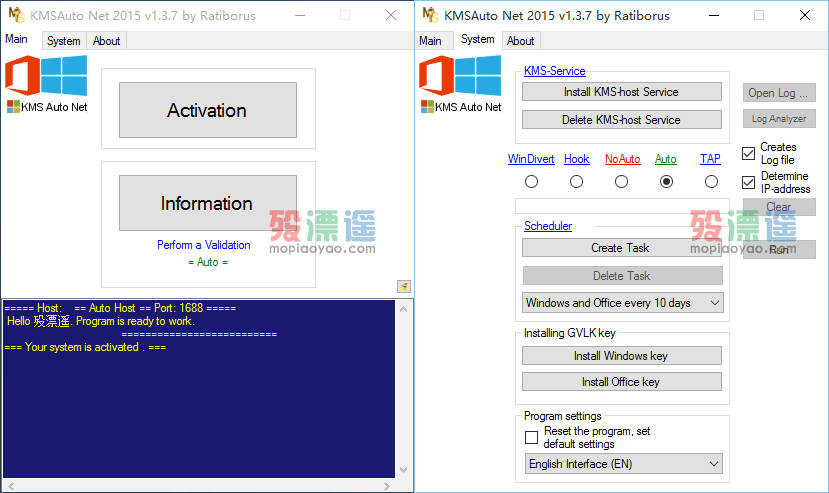Viewport: 829px width, 493px height.
Task: Click the NoAuto link label
Action: (x=622, y=159)
